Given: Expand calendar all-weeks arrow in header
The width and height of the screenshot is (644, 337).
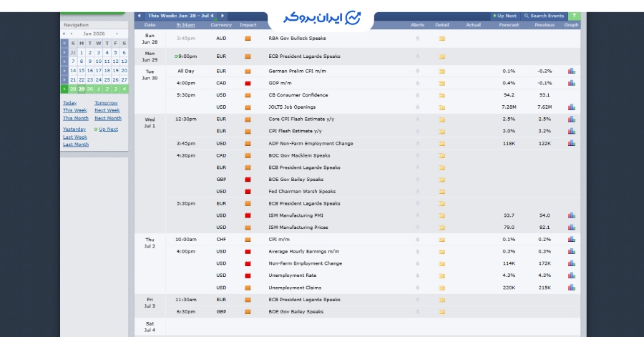Looking at the screenshot, I should point(64,43).
